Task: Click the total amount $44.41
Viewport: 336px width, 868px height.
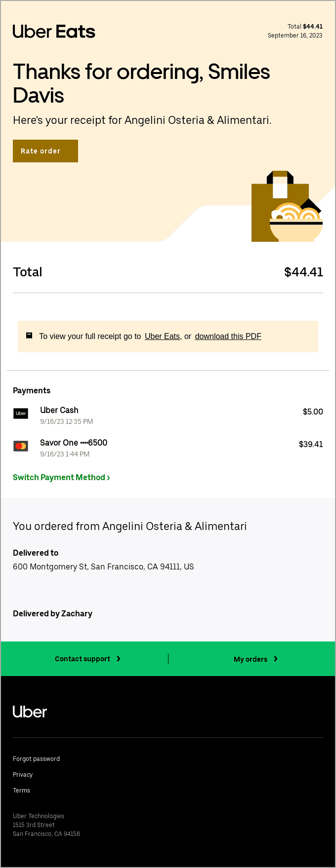Action: pyautogui.click(x=303, y=272)
